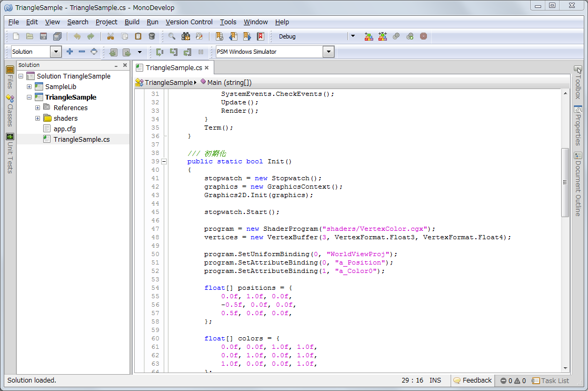Click the blue plus icon beside Solution
This screenshot has width=588, height=391.
click(x=69, y=52)
